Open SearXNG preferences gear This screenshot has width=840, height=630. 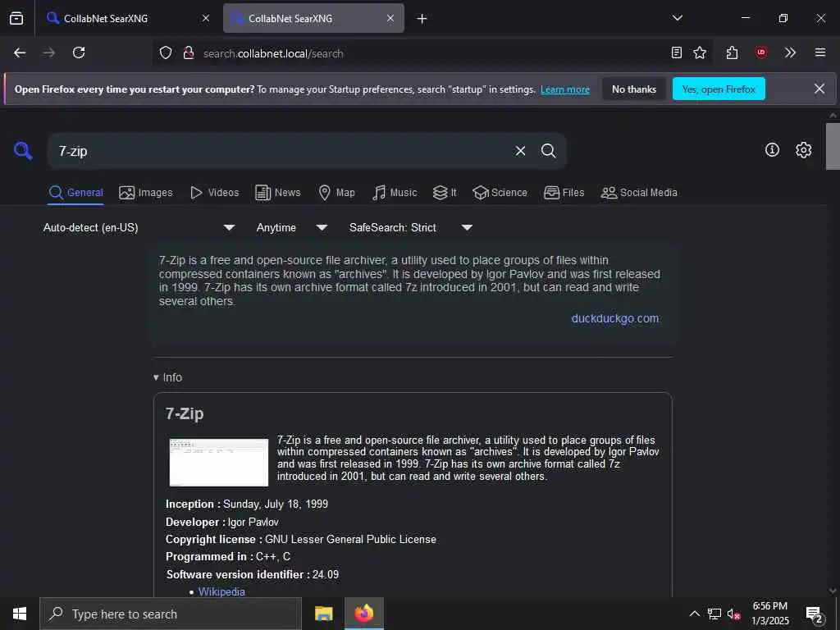point(803,150)
